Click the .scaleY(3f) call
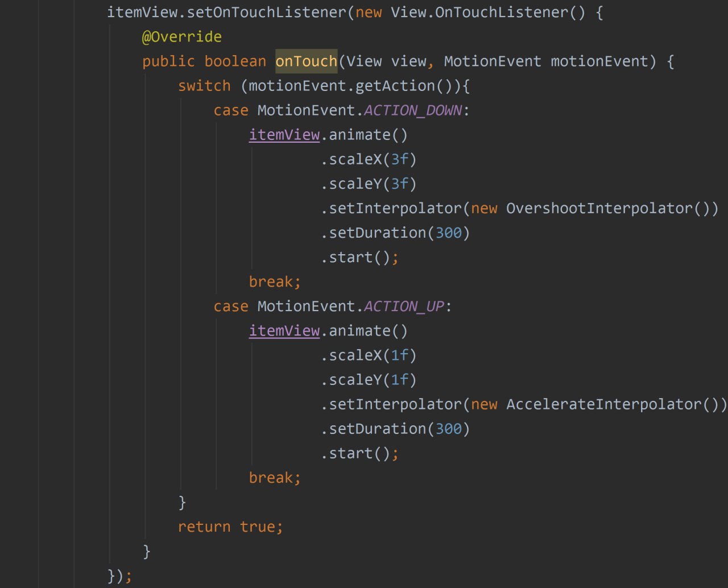 (369, 184)
